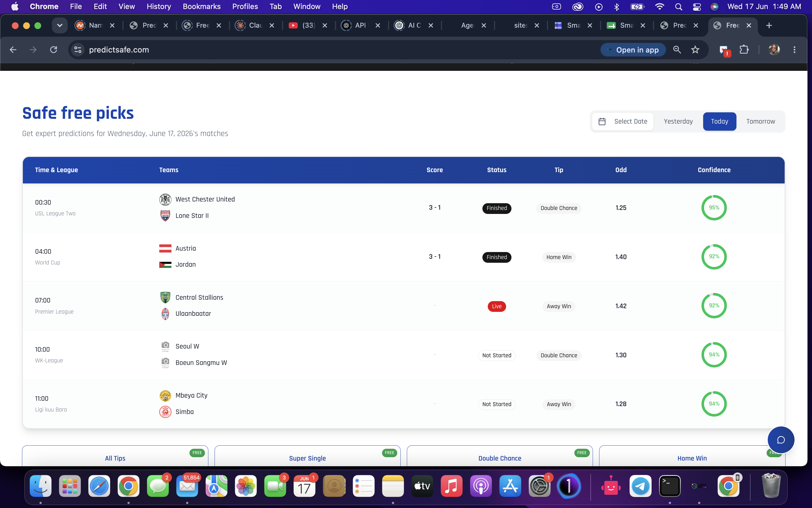The width and height of the screenshot is (812, 508).
Task: Click the Central Stallions crest
Action: 165,297
